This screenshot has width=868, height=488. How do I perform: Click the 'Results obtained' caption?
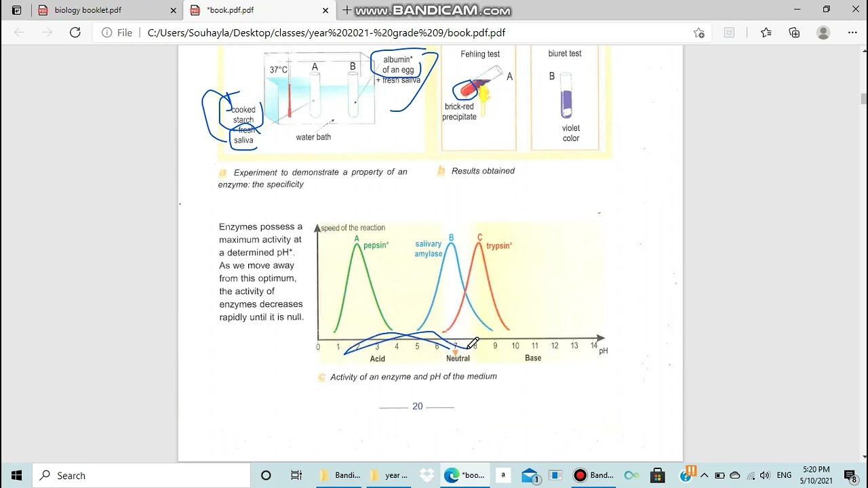483,171
